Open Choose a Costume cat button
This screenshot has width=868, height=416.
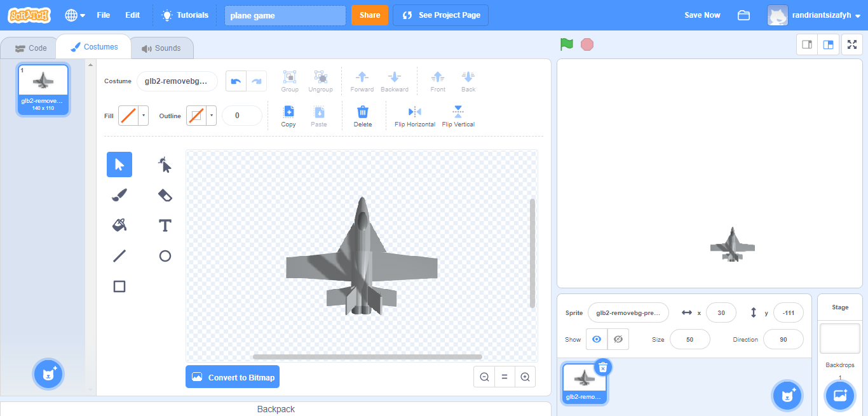(48, 375)
